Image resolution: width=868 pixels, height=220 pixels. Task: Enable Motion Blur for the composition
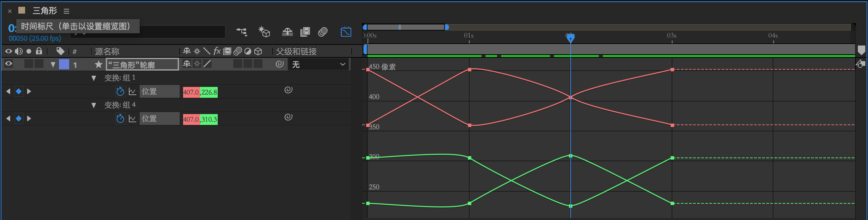(323, 32)
